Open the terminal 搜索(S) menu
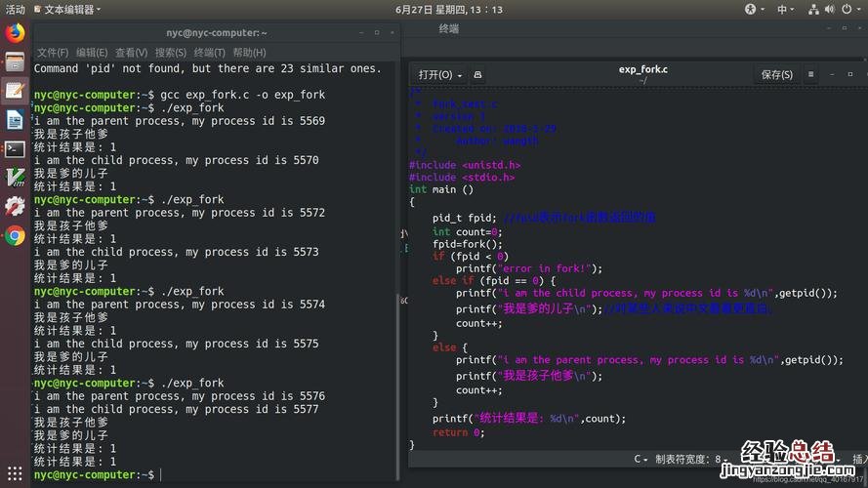The image size is (868, 488). pyautogui.click(x=170, y=53)
